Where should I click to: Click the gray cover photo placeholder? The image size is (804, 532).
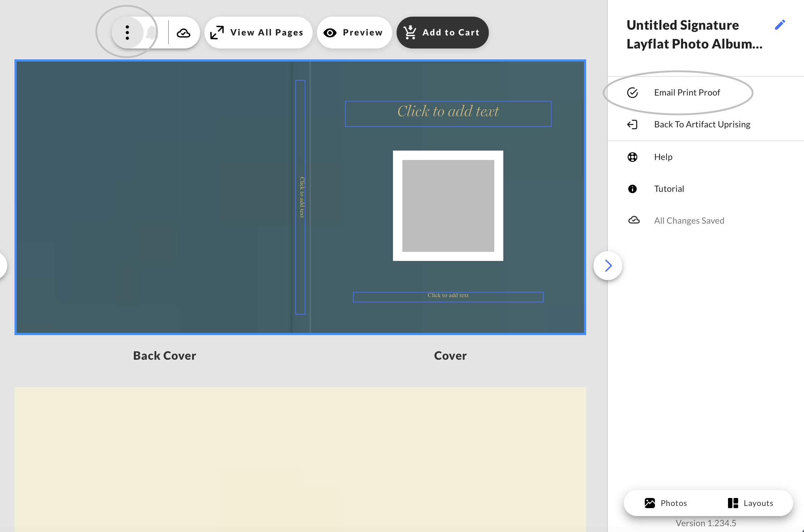pos(448,206)
